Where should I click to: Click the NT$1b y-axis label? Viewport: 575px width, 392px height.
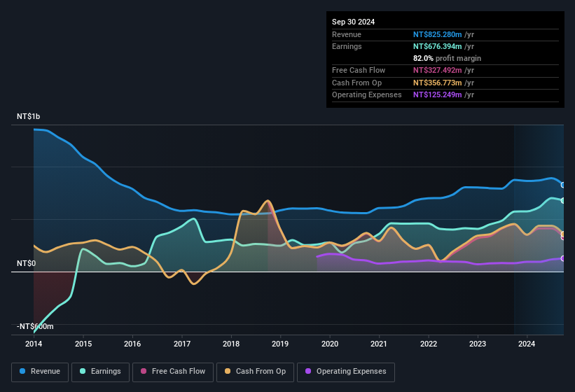(x=28, y=116)
